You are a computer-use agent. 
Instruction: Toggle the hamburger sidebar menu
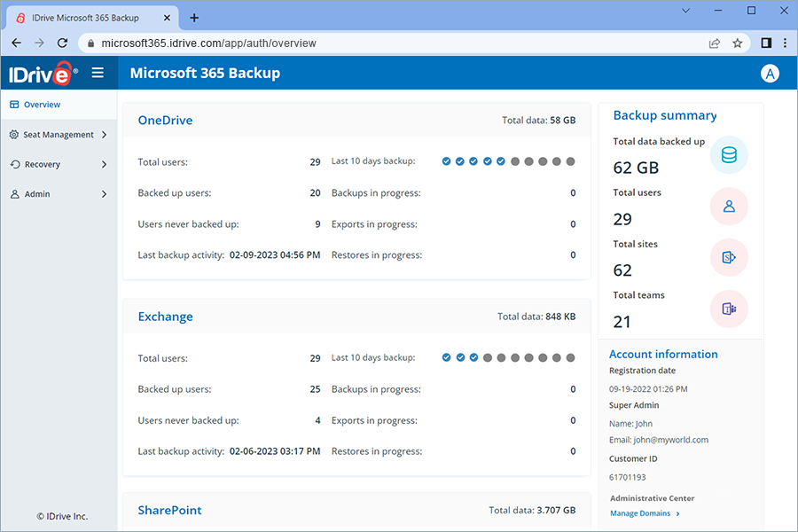(98, 73)
